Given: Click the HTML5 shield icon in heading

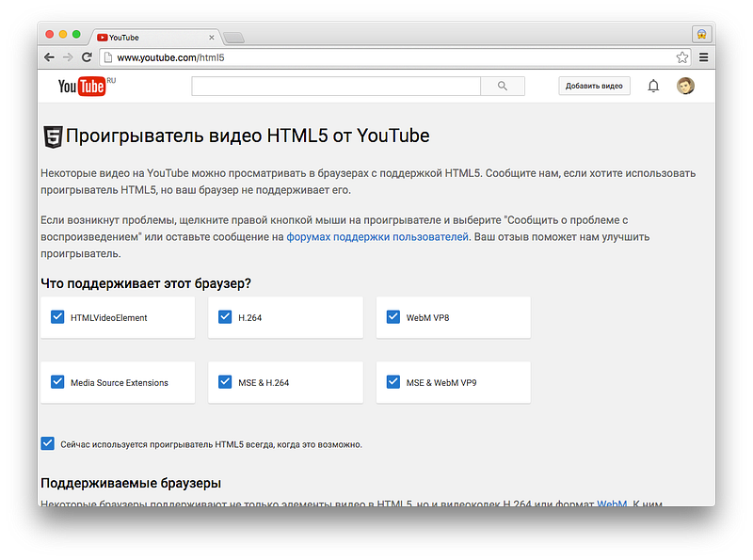Looking at the screenshot, I should pyautogui.click(x=53, y=136).
